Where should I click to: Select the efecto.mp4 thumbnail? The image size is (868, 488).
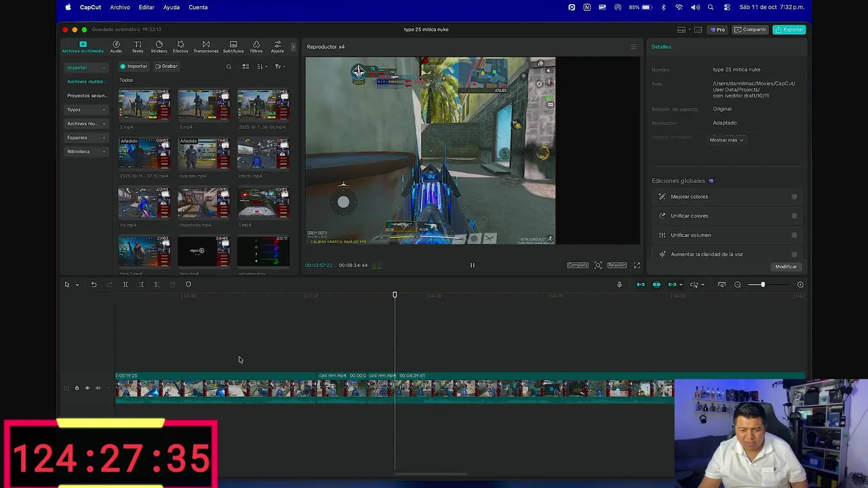pyautogui.click(x=263, y=155)
